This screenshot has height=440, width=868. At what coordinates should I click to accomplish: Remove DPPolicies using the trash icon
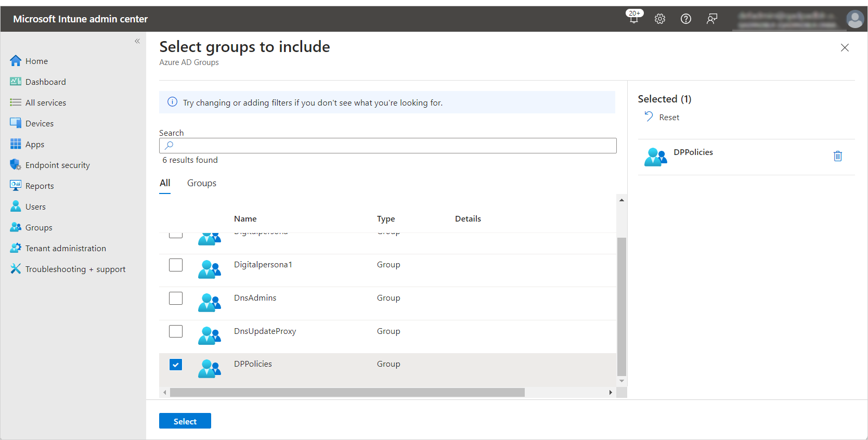(x=837, y=156)
